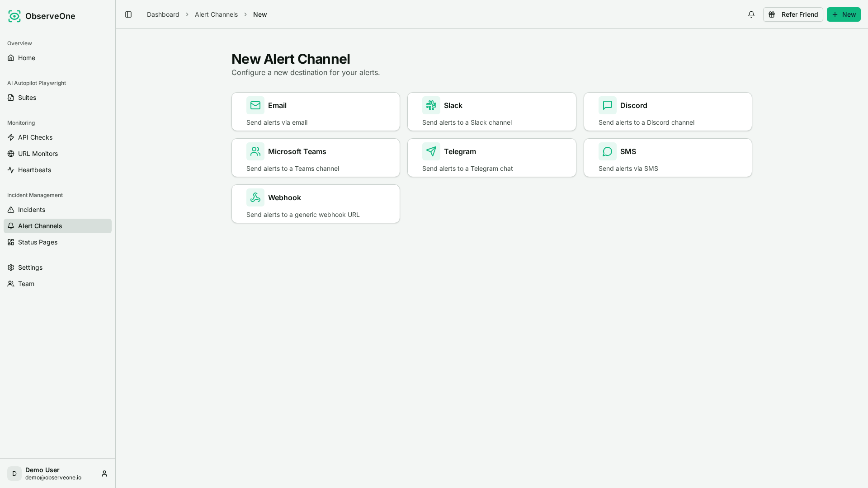The height and width of the screenshot is (488, 868).
Task: Choose the Microsoft Teams card title
Action: coord(297,151)
